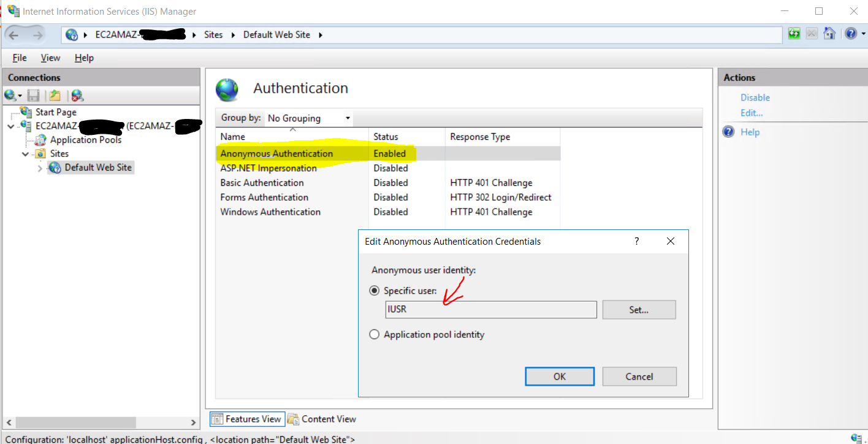Click Default Web Site in the breadcrumb

pos(276,35)
